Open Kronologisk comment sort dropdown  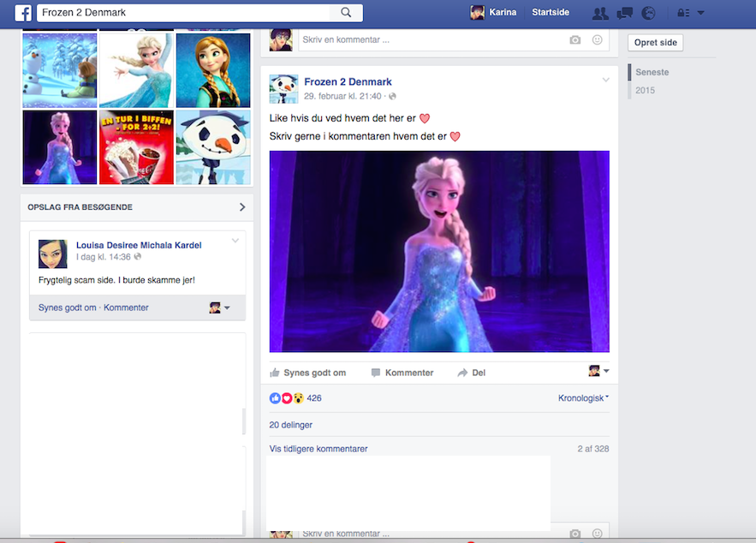click(x=583, y=398)
